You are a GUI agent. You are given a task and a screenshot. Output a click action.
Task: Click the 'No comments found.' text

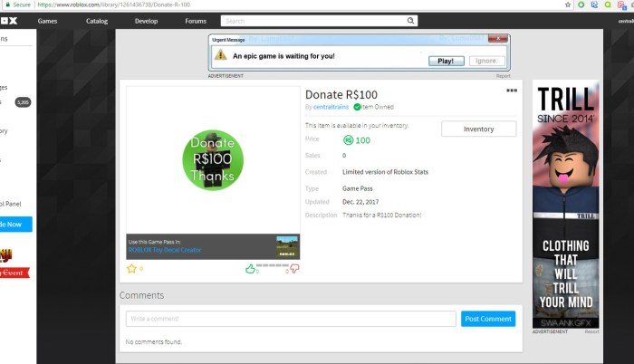coord(154,341)
